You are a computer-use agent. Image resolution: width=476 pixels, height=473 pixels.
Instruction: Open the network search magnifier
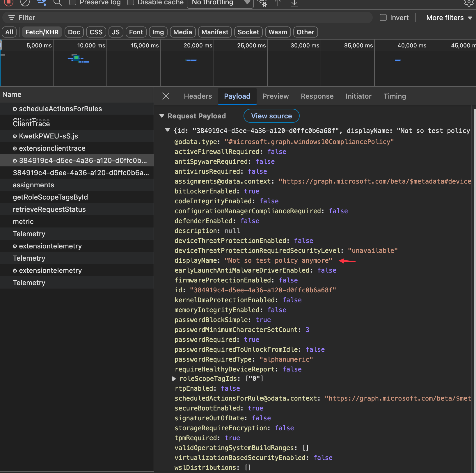[58, 3]
